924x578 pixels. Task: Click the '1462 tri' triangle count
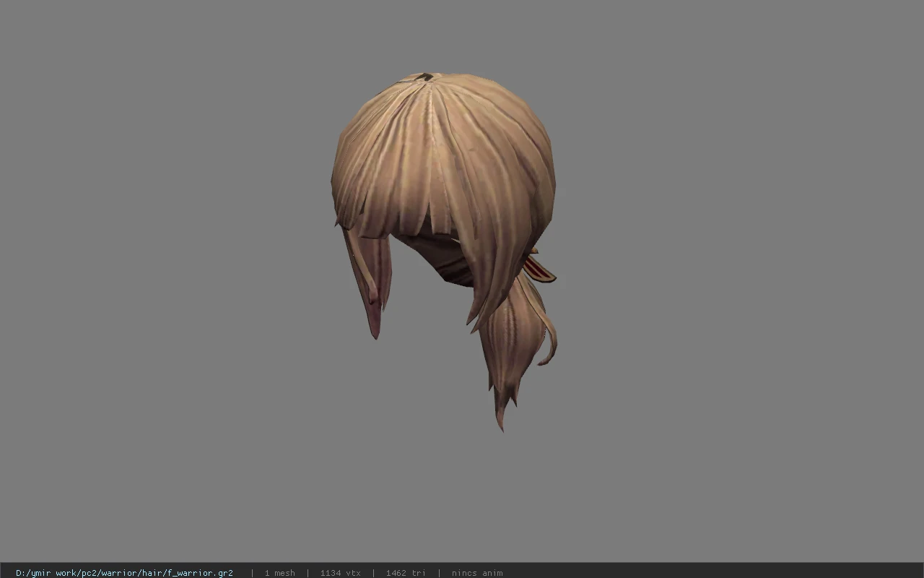(x=406, y=573)
